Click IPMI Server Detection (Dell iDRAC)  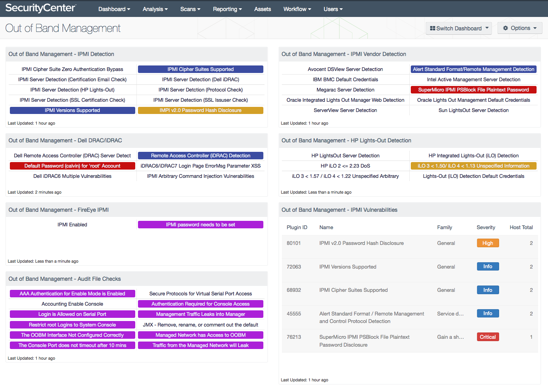(201, 80)
